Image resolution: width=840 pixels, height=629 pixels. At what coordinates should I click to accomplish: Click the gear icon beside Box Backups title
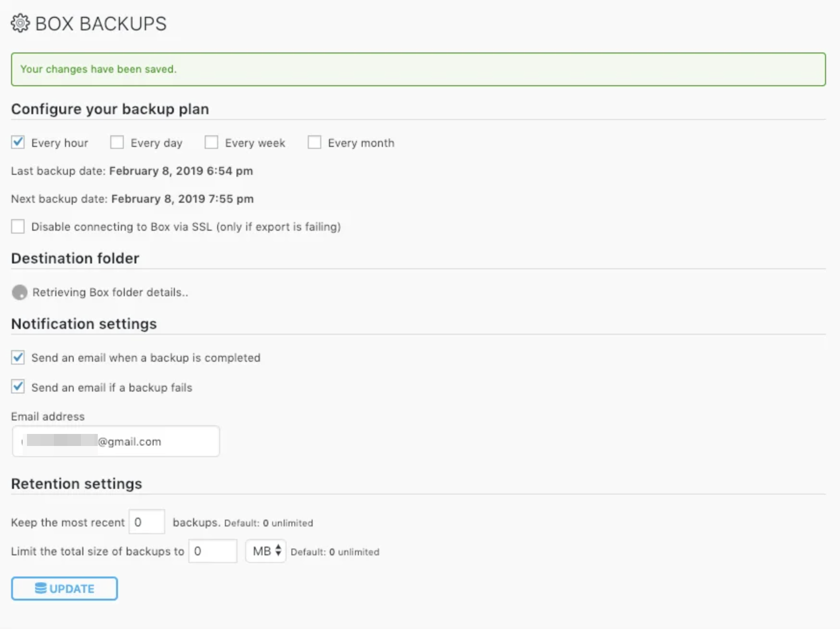click(x=20, y=24)
